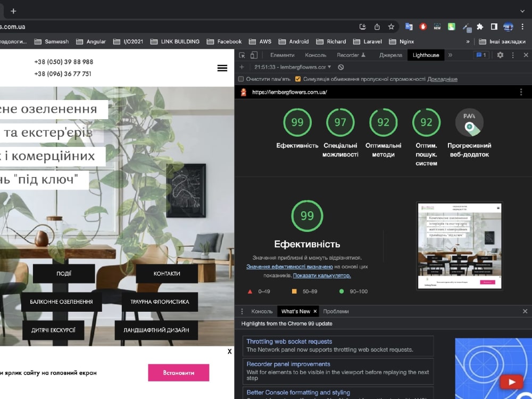This screenshot has height=399, width=532.
Task: Open Значення ефективності визначено link
Action: [x=289, y=267]
